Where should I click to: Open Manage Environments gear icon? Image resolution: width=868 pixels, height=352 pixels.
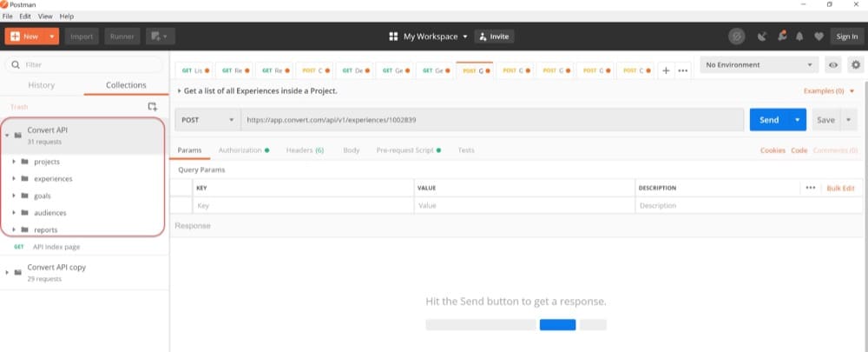tap(856, 65)
